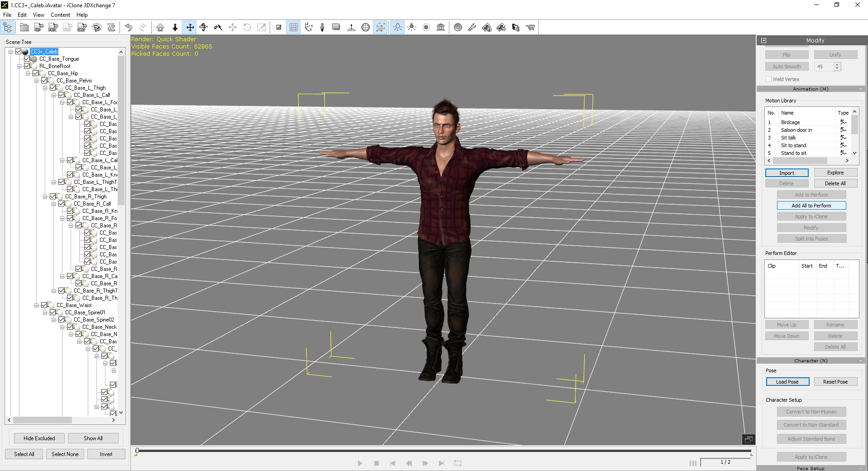Click the floor plane icon
The image size is (868, 471).
(x=336, y=28)
